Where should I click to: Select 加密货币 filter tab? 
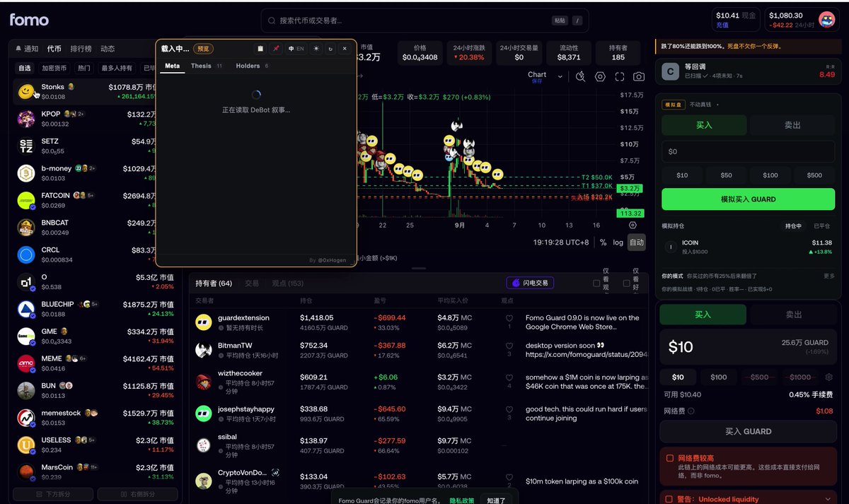pos(54,69)
